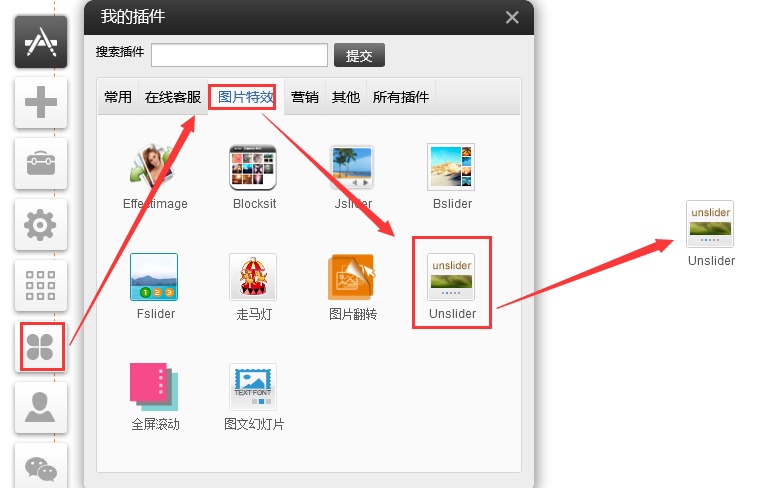Screen dimensions: 762x488
Task: Select the Fslider plugin icon
Action: 154,277
